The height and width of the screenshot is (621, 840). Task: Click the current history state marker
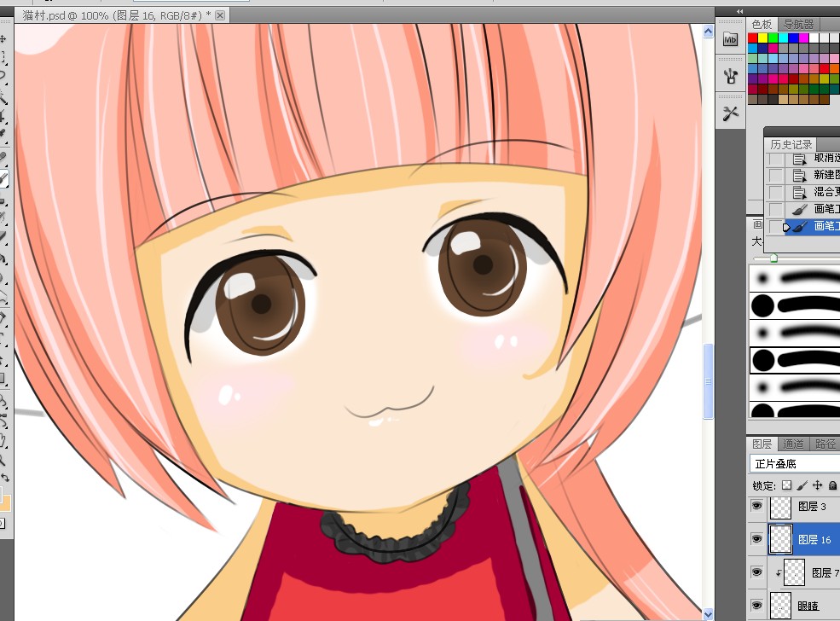[x=786, y=227]
